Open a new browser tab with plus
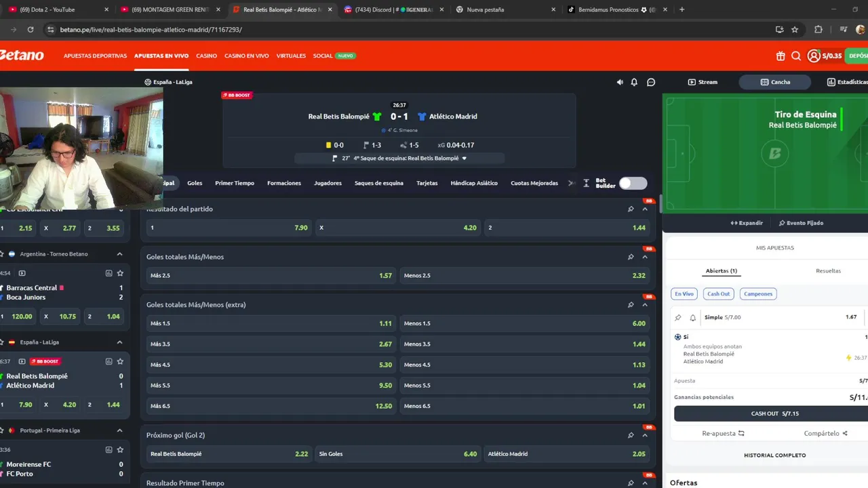 [682, 9]
